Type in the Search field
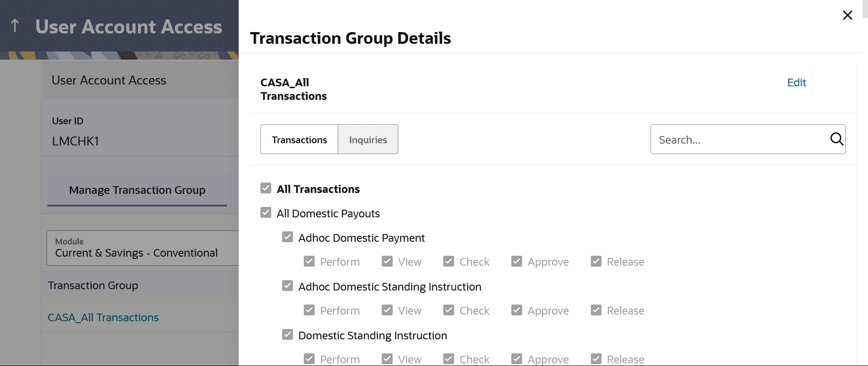This screenshot has height=366, width=868. pyautogui.click(x=739, y=140)
